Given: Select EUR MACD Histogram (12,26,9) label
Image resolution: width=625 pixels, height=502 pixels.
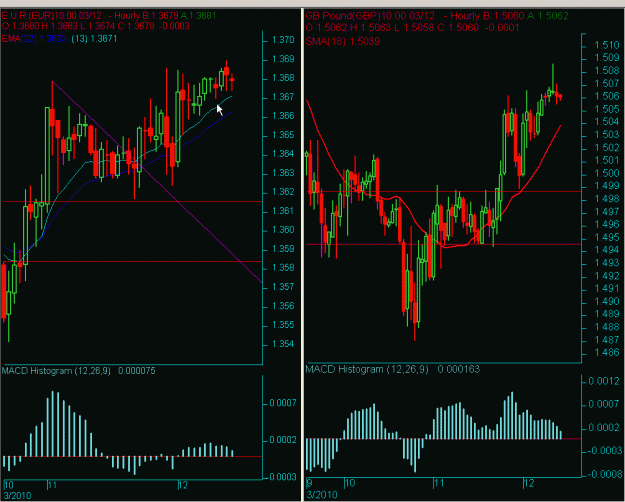Looking at the screenshot, I should 56,371.
